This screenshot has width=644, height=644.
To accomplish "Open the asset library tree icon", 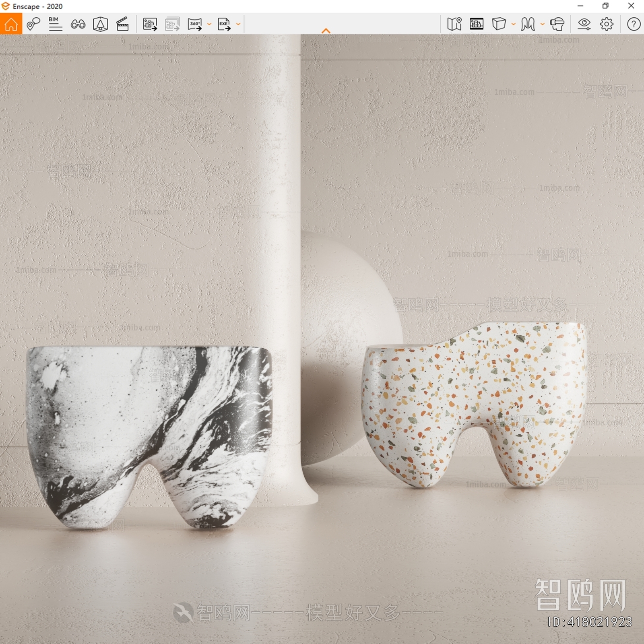I will pos(100,24).
